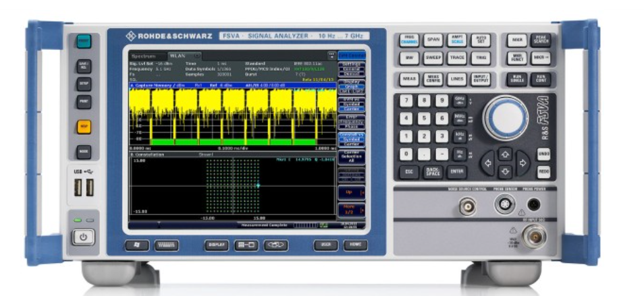Tap the USER key
This screenshot has width=644, height=296.
(325, 245)
